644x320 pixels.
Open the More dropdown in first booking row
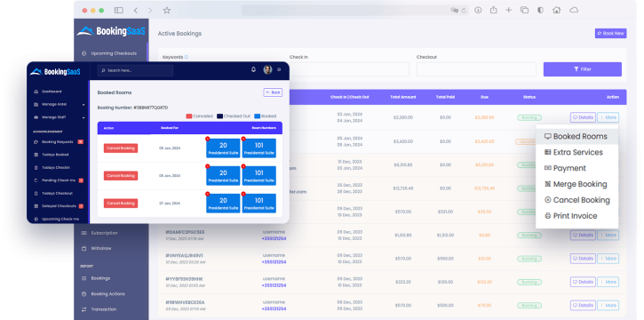tap(608, 117)
